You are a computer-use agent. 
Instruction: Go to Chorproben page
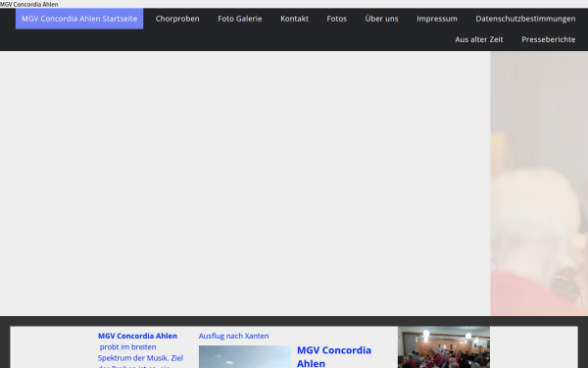(177, 19)
